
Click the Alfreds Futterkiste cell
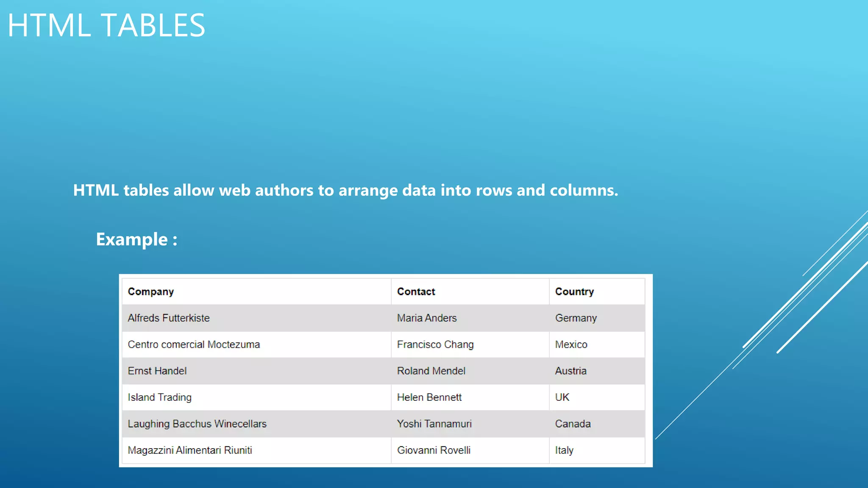[x=169, y=318]
